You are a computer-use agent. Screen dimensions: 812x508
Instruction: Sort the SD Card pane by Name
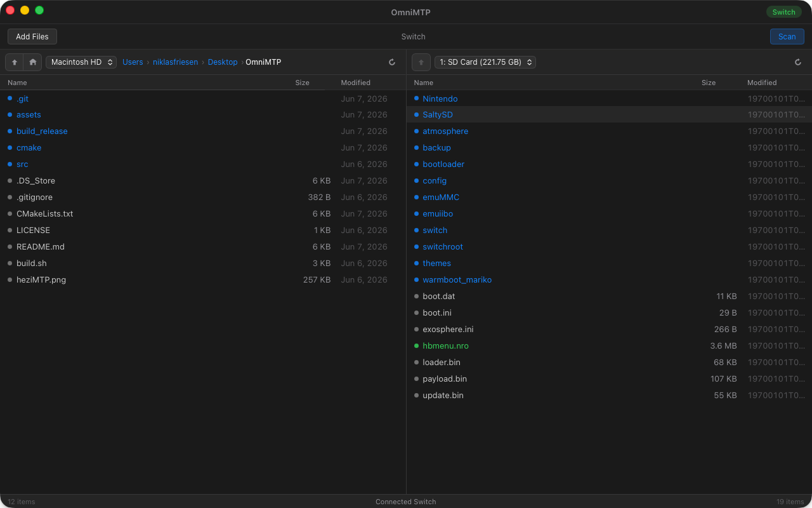point(423,83)
